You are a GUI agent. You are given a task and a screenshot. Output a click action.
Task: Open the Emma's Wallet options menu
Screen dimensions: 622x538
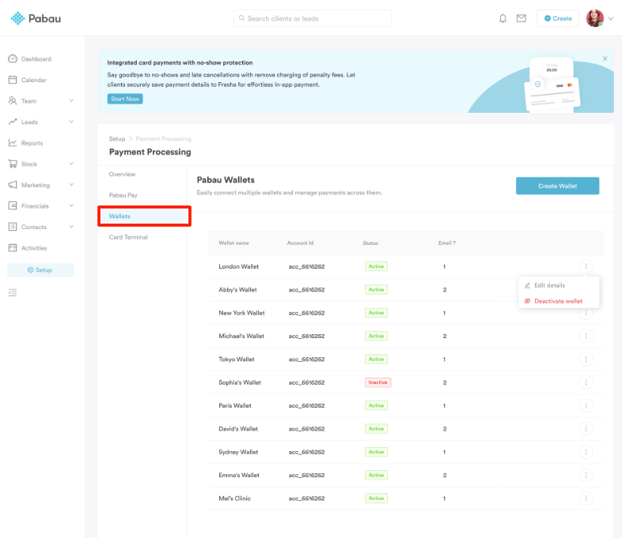point(586,475)
